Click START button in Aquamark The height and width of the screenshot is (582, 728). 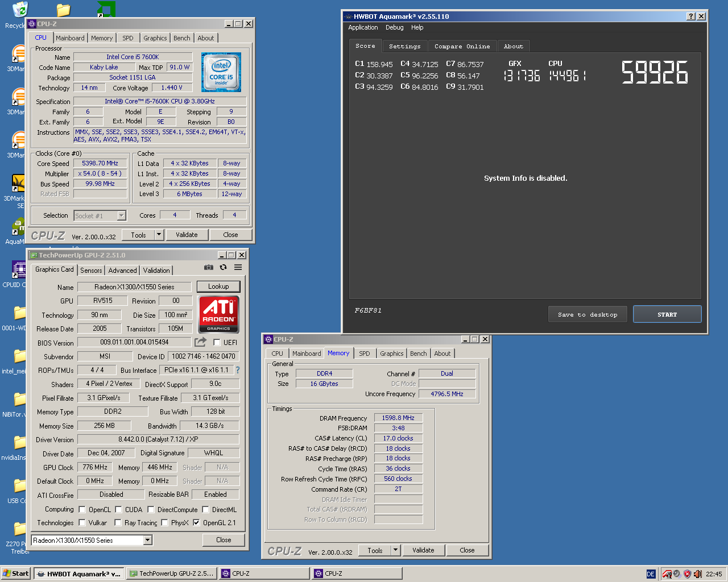point(667,314)
